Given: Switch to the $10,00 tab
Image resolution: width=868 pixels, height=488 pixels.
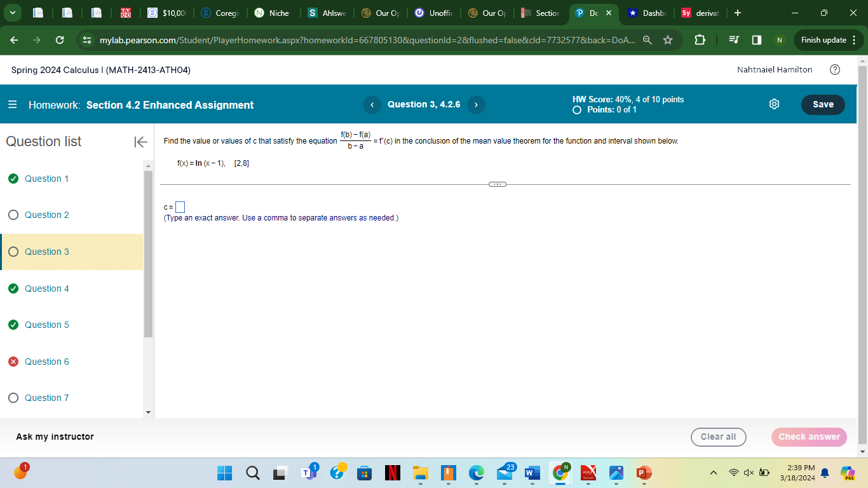Looking at the screenshot, I should click(167, 13).
